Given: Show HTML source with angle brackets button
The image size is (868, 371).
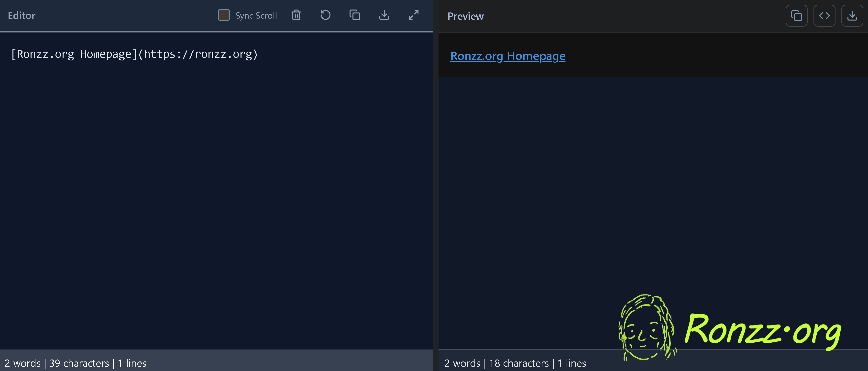Looking at the screenshot, I should [824, 16].
